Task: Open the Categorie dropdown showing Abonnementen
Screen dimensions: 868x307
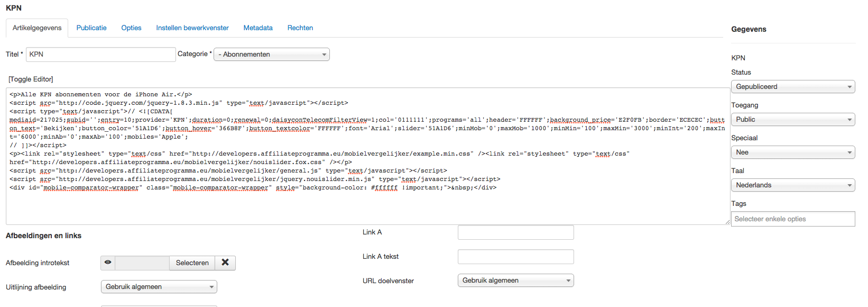Action: coord(272,55)
